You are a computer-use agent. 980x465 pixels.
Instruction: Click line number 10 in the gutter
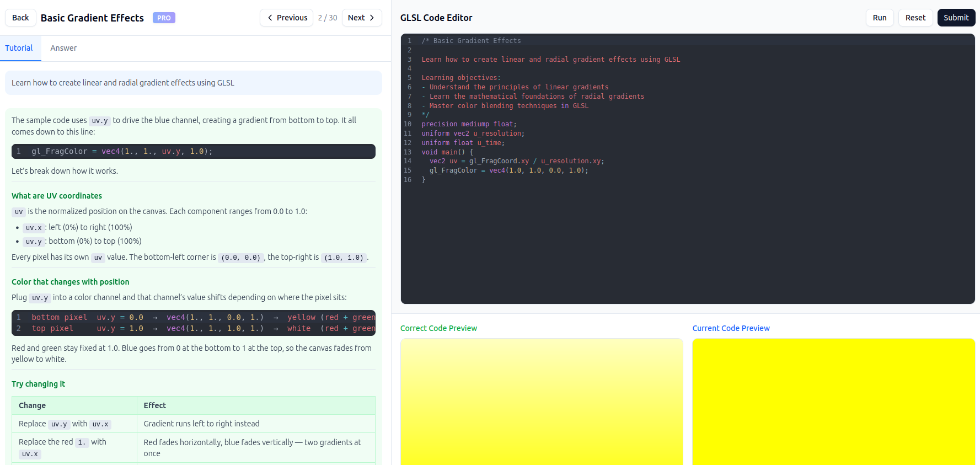408,124
